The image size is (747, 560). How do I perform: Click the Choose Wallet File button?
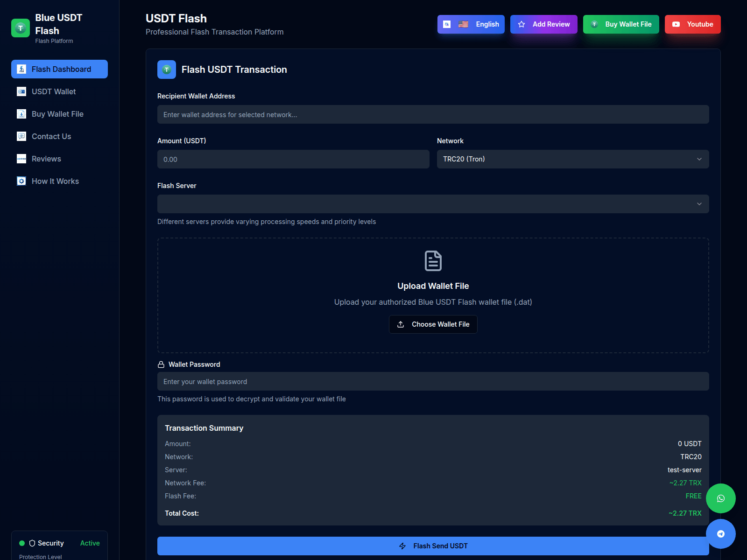point(433,324)
